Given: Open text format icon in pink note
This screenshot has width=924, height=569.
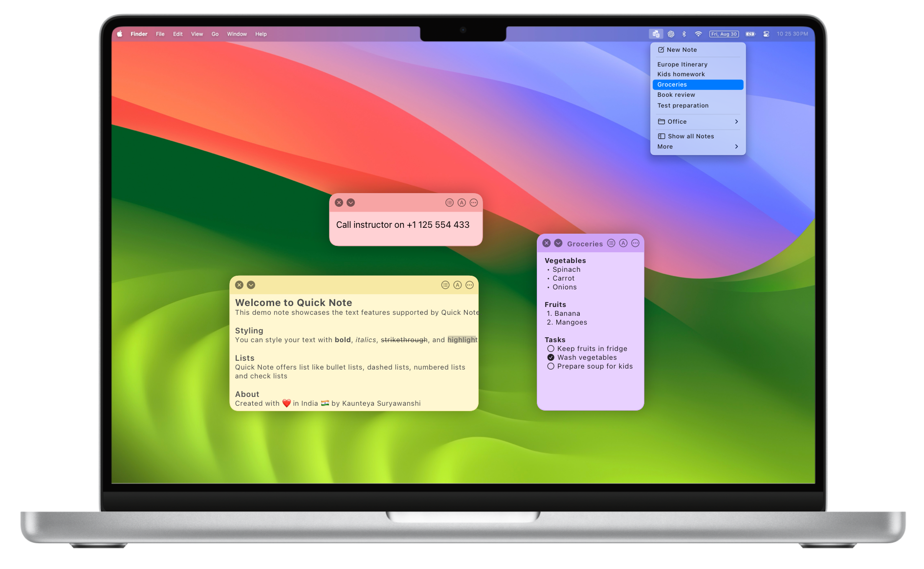Looking at the screenshot, I should [x=462, y=202].
